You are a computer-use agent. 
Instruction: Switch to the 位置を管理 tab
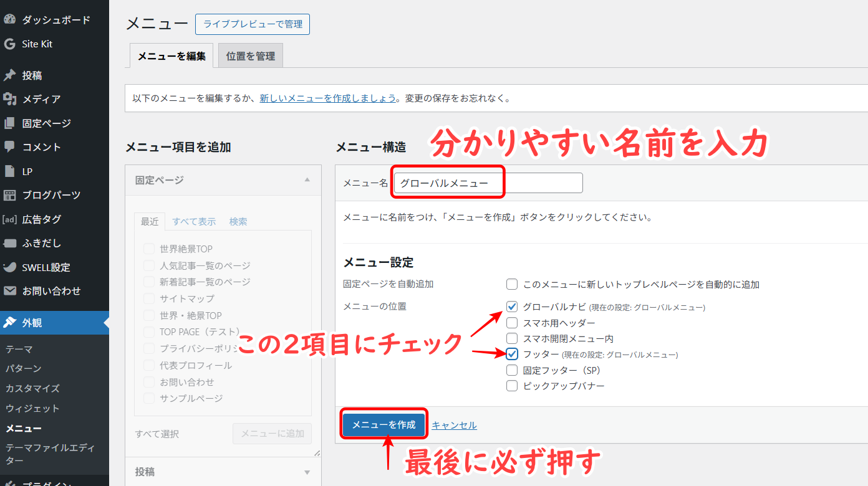250,56
